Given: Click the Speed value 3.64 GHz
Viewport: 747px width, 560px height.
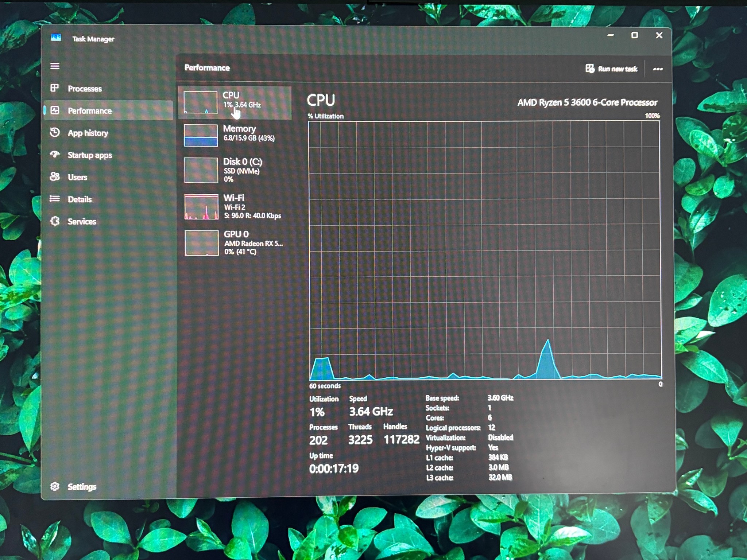Looking at the screenshot, I should pyautogui.click(x=371, y=412).
